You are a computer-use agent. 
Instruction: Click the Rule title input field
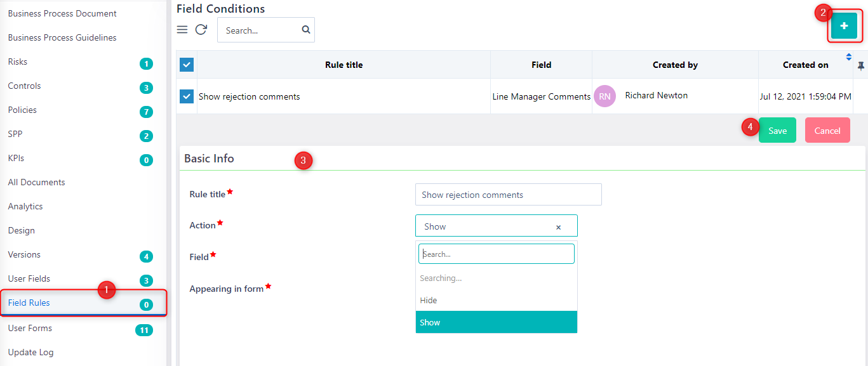[x=507, y=194]
